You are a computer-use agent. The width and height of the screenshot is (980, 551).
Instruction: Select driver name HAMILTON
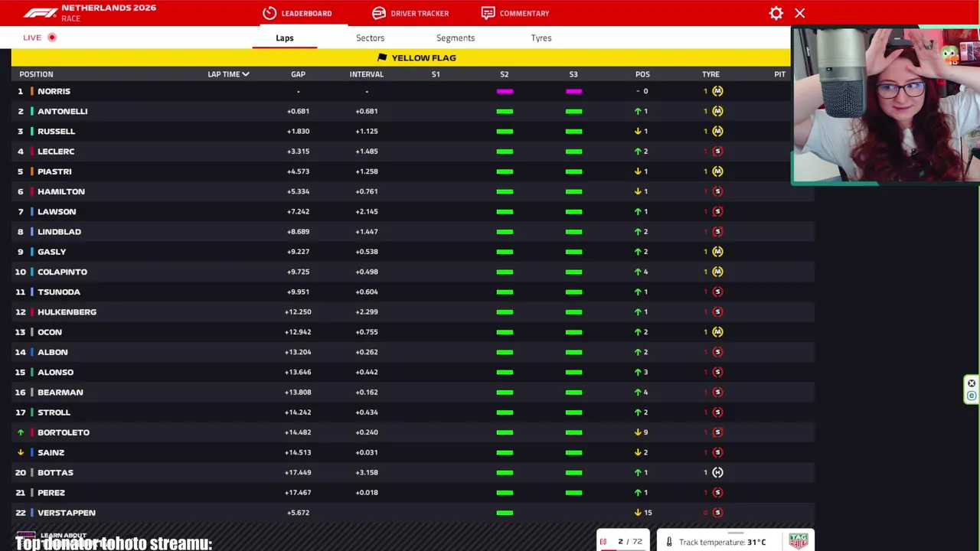[61, 191]
